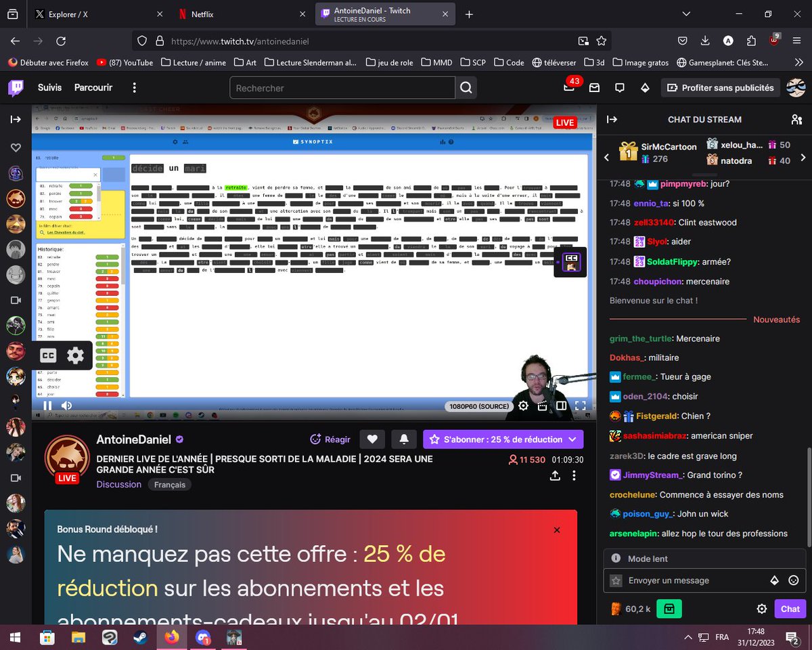Open the YouTube bookmark

coord(125,62)
